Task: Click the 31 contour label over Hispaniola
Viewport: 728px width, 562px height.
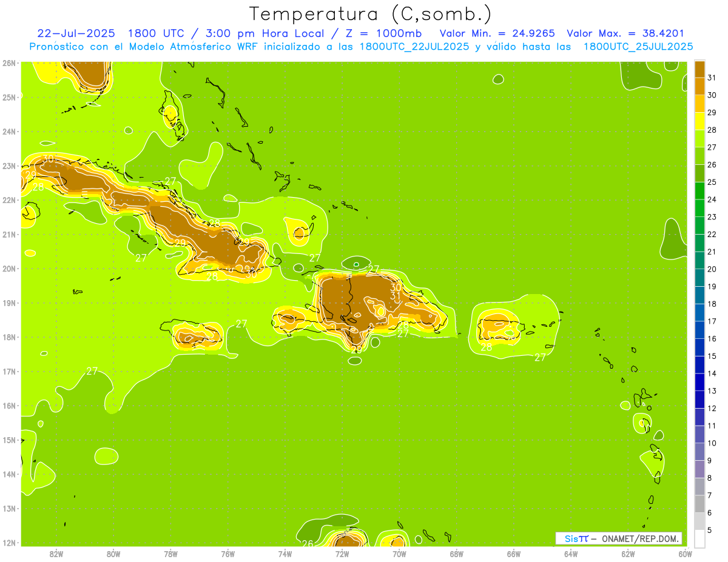Action: [396, 296]
